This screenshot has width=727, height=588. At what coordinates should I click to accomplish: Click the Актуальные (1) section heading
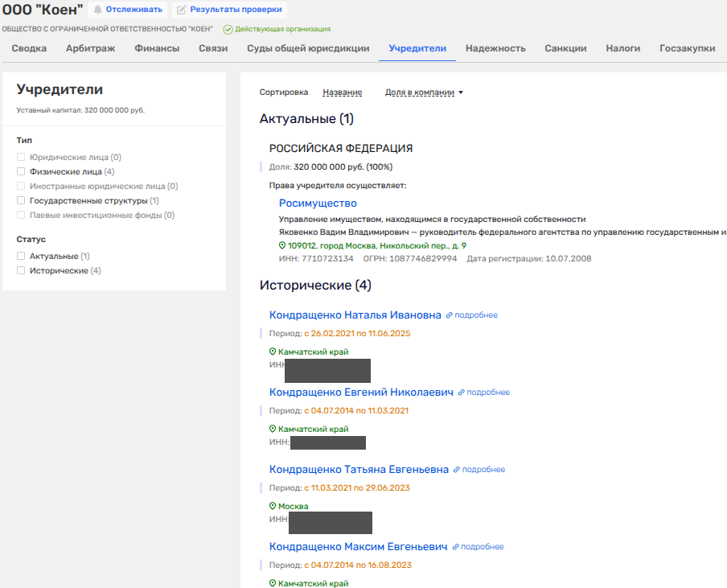pos(306,119)
